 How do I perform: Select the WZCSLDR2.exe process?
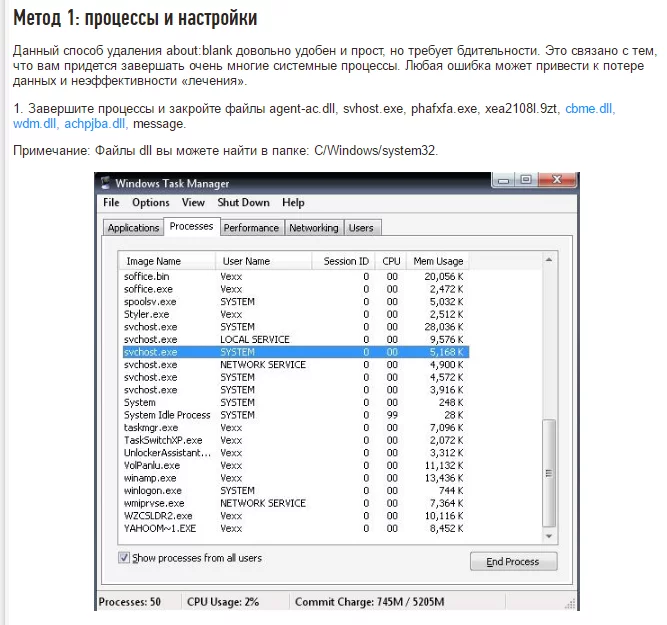point(294,516)
